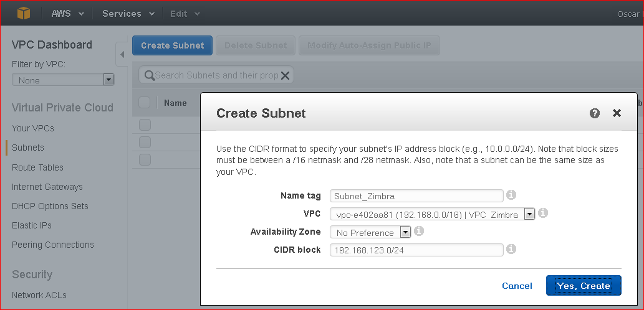Screen dimensions: 644x310
Task: Toggle the select-all checkbox in table header
Action: click(144, 103)
